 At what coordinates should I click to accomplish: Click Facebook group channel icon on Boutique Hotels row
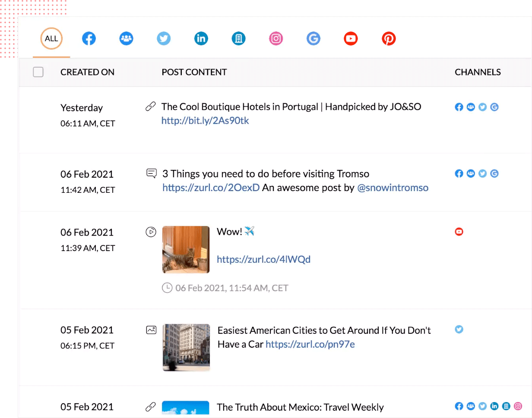click(x=471, y=107)
